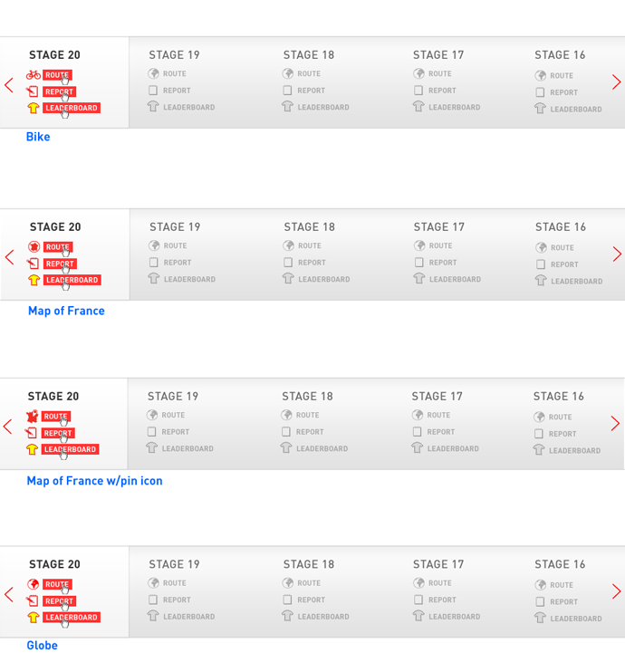The image size is (625, 672).
Task: Click the grey jersey icon for Stage 19 in the Map of France row
Action: [154, 279]
